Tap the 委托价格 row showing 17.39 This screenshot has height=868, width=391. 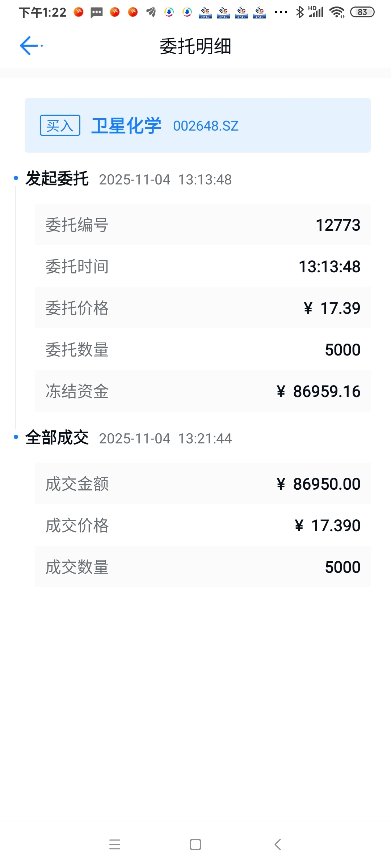[203, 308]
